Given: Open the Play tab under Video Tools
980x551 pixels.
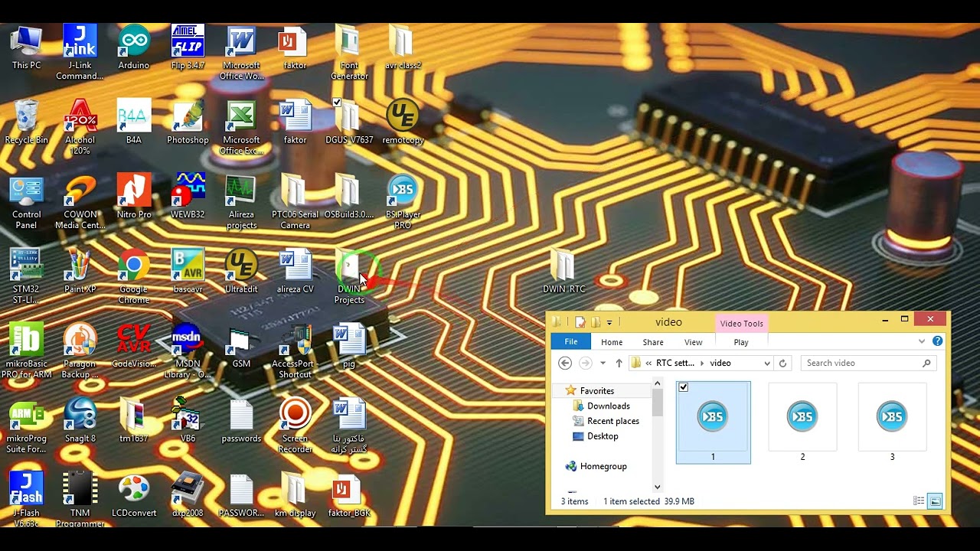Looking at the screenshot, I should coord(741,342).
